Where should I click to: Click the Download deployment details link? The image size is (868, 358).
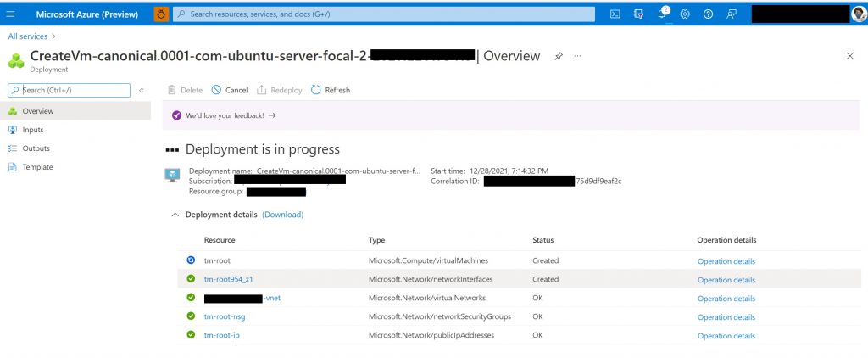click(283, 215)
